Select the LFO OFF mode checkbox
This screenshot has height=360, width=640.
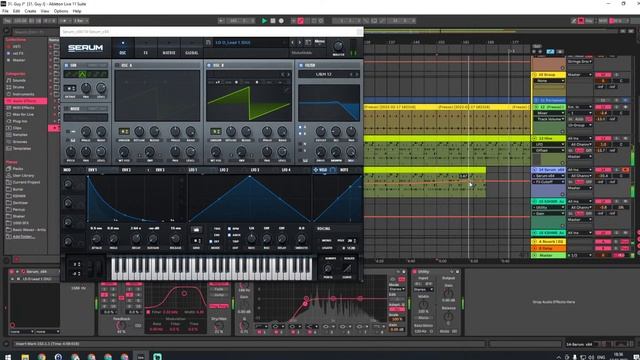pyautogui.click(x=211, y=242)
